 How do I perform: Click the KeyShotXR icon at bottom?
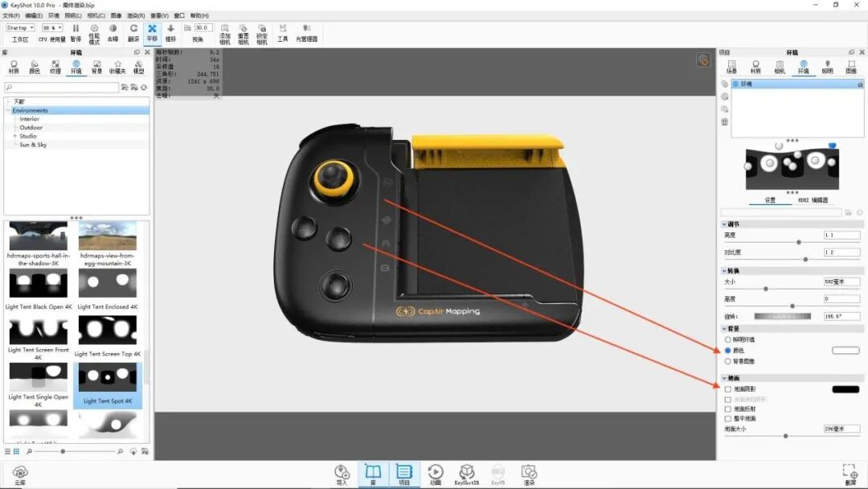pos(467,473)
